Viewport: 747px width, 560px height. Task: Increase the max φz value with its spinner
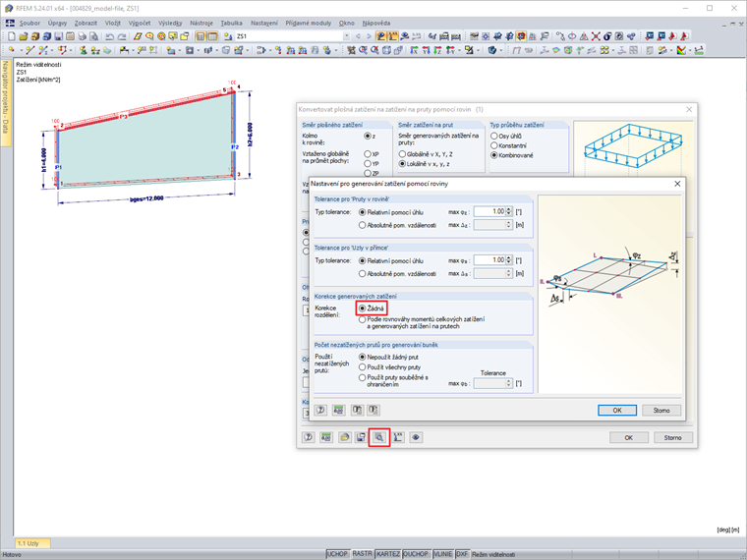point(509,209)
